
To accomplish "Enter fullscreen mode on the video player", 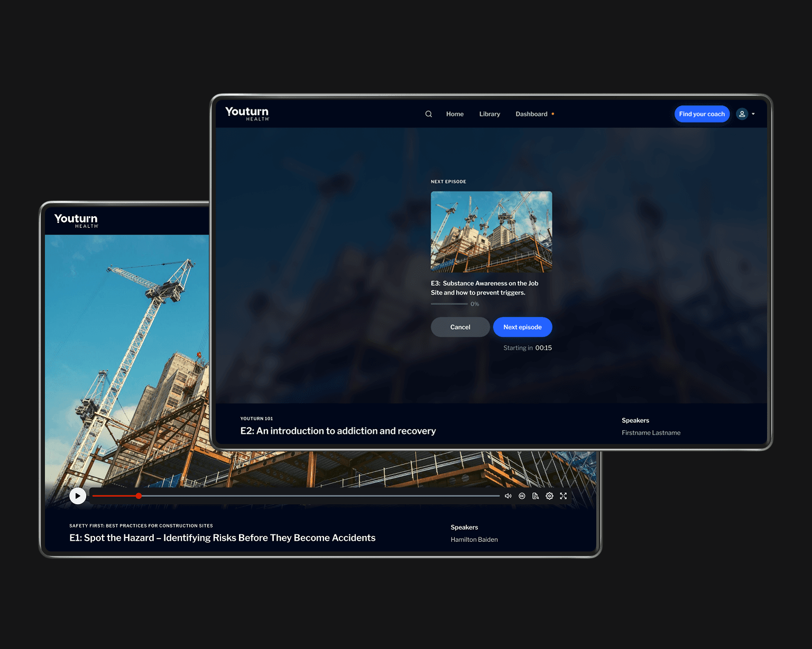I will tap(564, 496).
